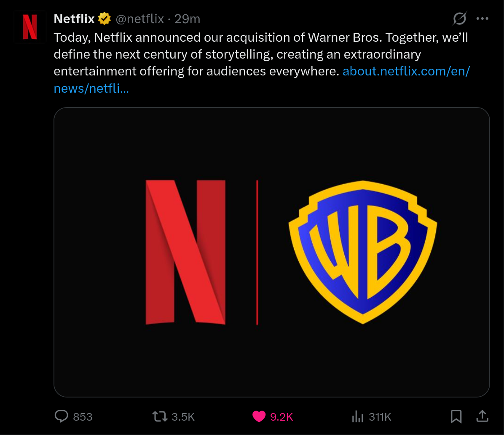Open the Netflix profile avatar
This screenshot has width=504, height=435.
click(x=30, y=27)
